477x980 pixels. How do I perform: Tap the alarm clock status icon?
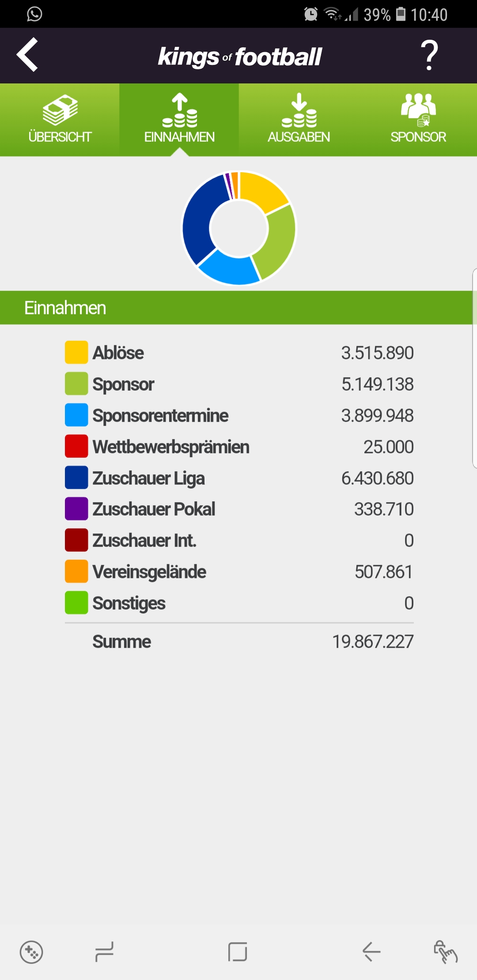click(x=311, y=15)
